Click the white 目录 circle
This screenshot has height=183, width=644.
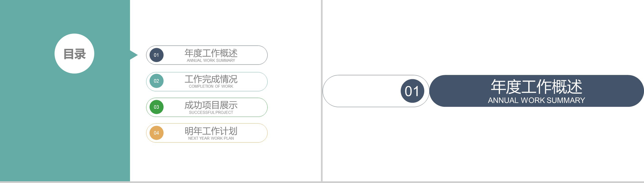click(x=75, y=53)
